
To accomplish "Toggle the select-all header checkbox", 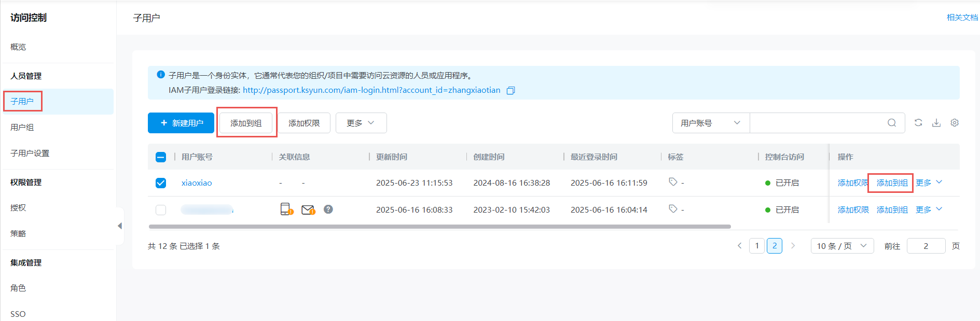I will (x=161, y=157).
